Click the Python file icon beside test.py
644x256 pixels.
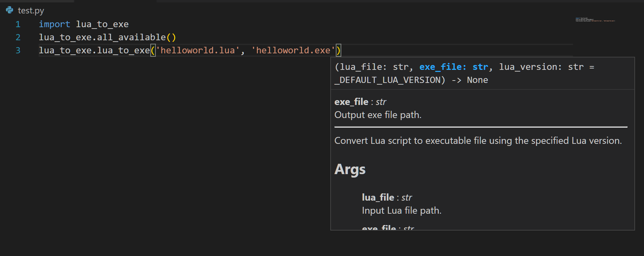click(10, 10)
